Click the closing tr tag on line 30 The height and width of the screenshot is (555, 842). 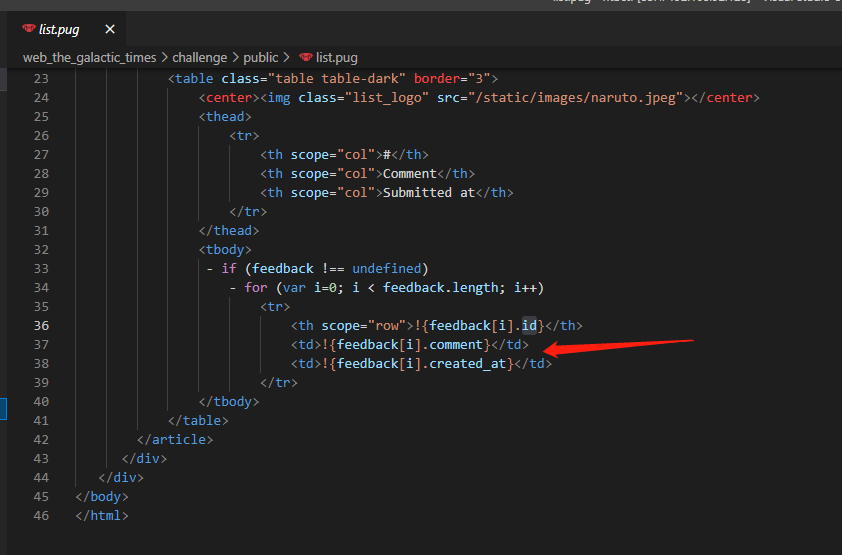click(x=248, y=211)
